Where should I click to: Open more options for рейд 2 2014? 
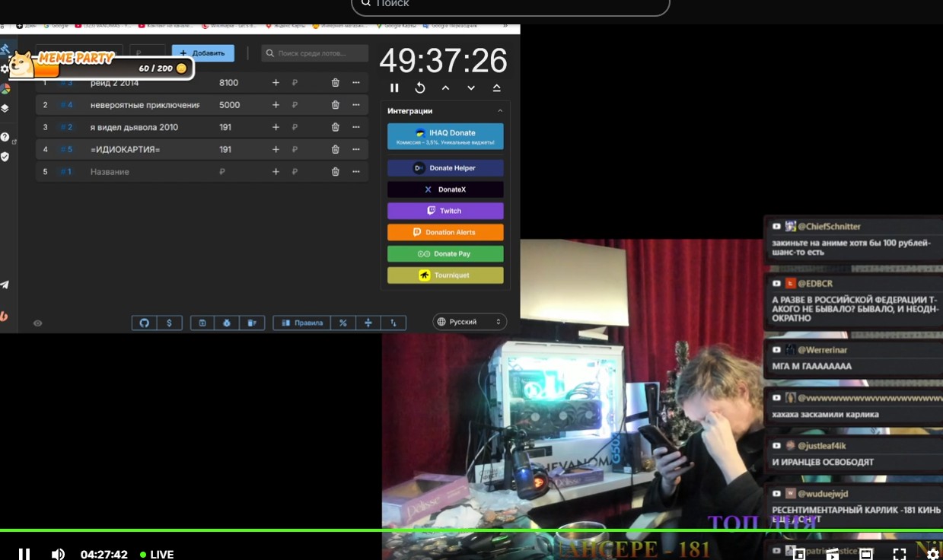355,83
